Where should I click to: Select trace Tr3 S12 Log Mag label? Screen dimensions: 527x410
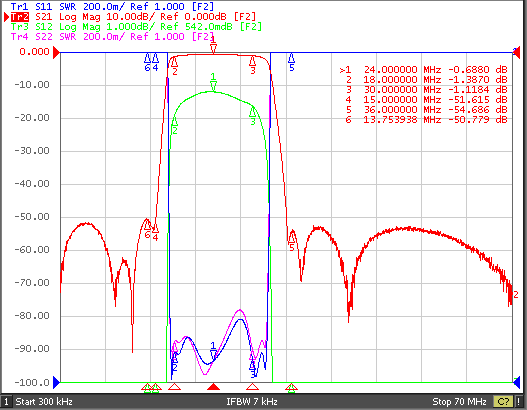(136, 27)
